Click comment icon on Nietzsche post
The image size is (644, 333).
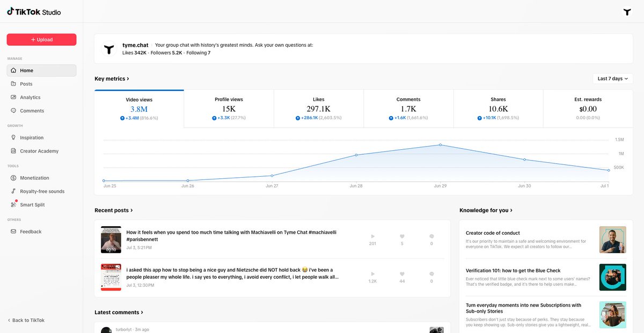431,274
